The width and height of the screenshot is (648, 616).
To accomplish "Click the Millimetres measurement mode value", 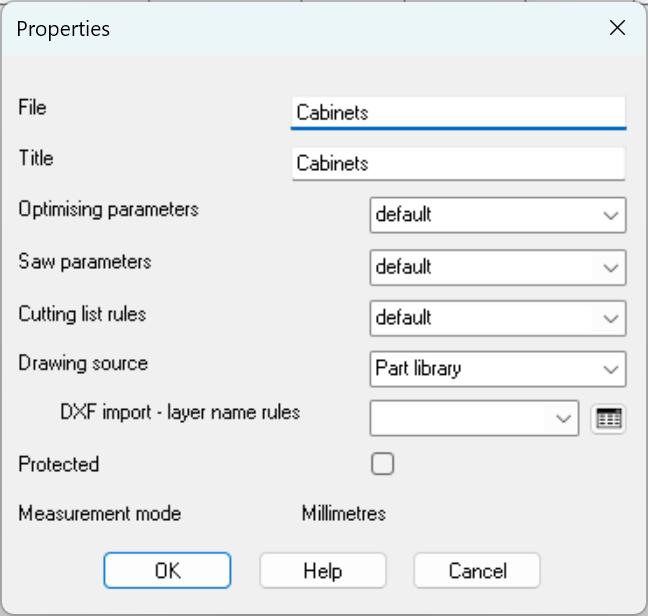I will [x=344, y=514].
